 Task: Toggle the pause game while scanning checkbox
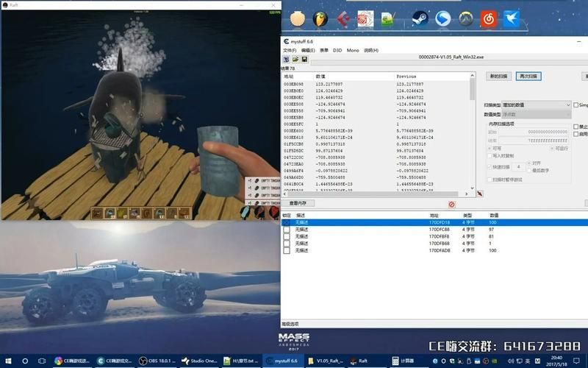(490, 180)
